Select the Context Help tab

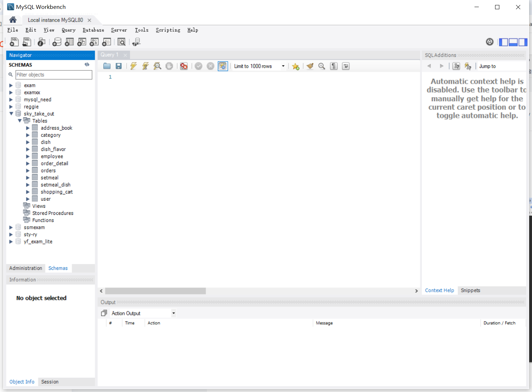click(x=439, y=290)
